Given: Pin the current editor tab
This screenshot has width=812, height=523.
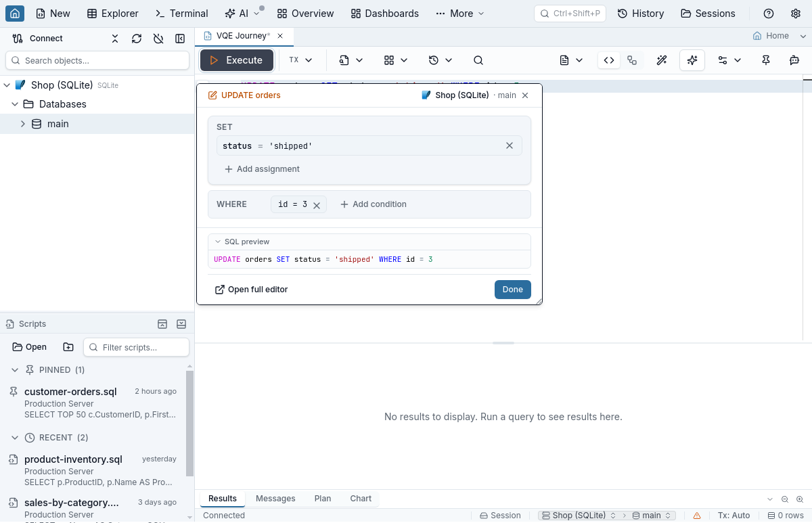Looking at the screenshot, I should click(x=766, y=60).
